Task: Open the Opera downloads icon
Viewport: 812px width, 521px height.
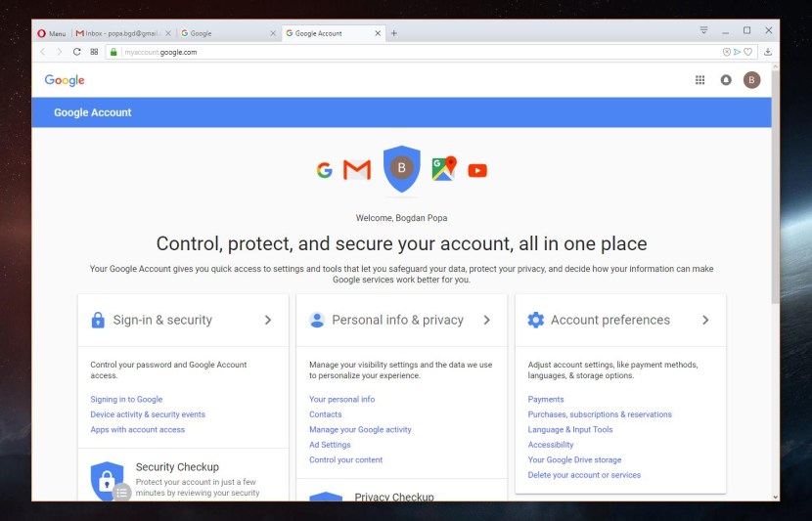Action: [x=768, y=52]
